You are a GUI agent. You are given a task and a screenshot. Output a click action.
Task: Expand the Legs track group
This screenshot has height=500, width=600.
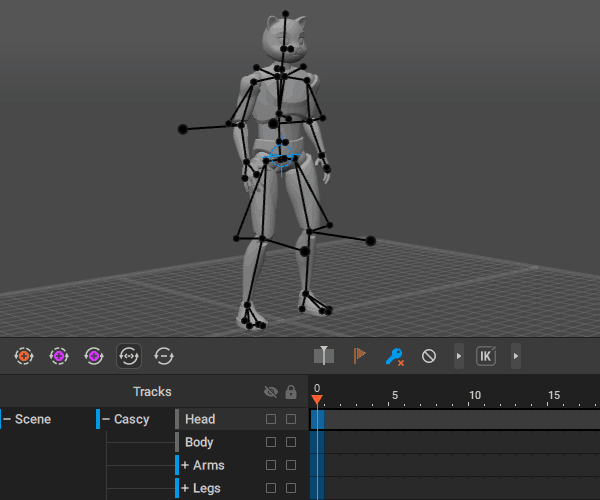[x=185, y=488]
